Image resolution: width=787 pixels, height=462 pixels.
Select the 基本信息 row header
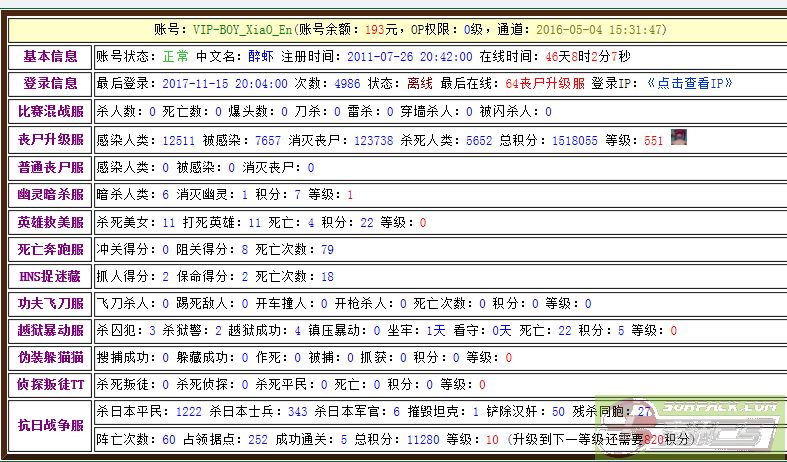tap(50, 57)
